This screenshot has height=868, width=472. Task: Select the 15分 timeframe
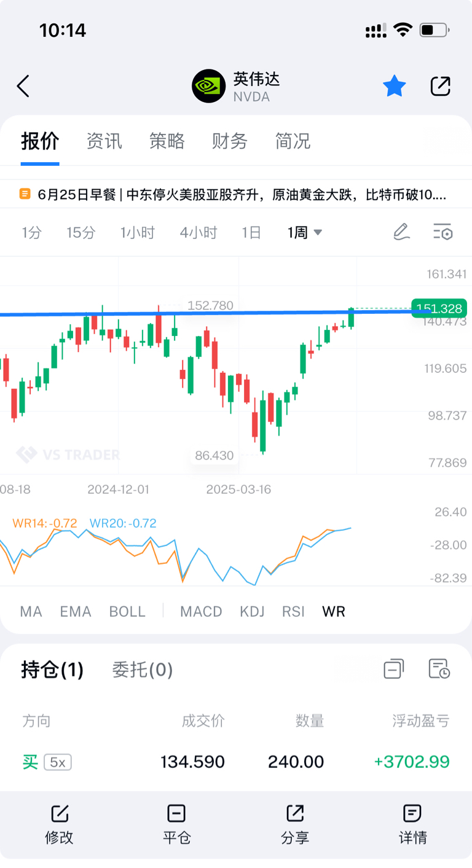click(x=81, y=233)
